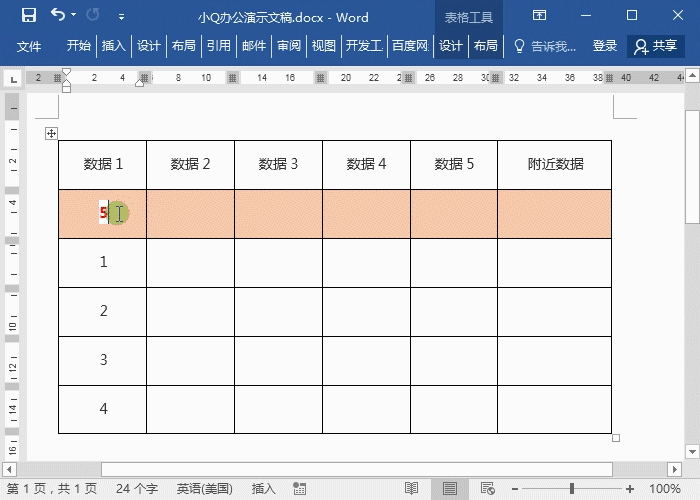Click the horizontal scrollbar left arrow
Screen dimensions: 700x500
tap(9, 469)
